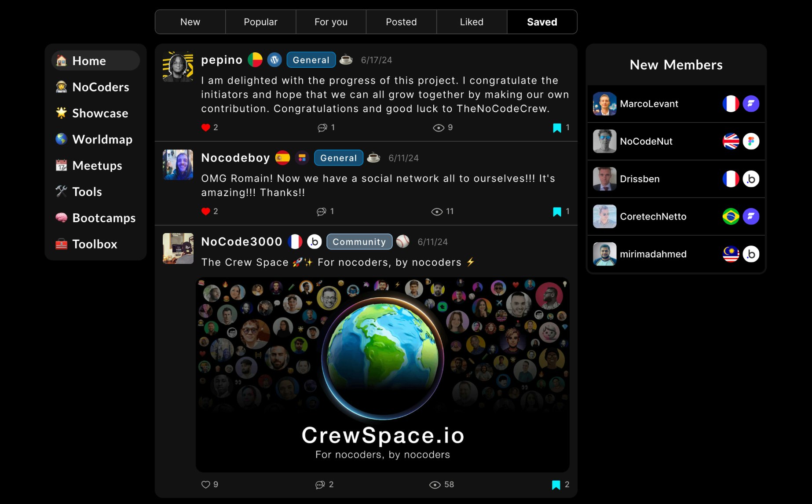This screenshot has width=812, height=504.
Task: Open NoCode3000's username link
Action: 241,241
